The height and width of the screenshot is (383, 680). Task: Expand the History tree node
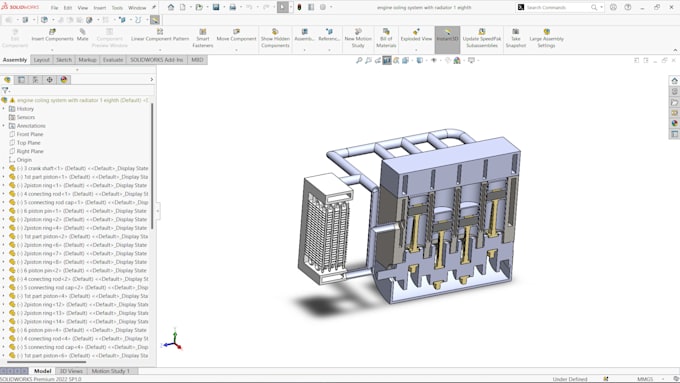click(3, 108)
